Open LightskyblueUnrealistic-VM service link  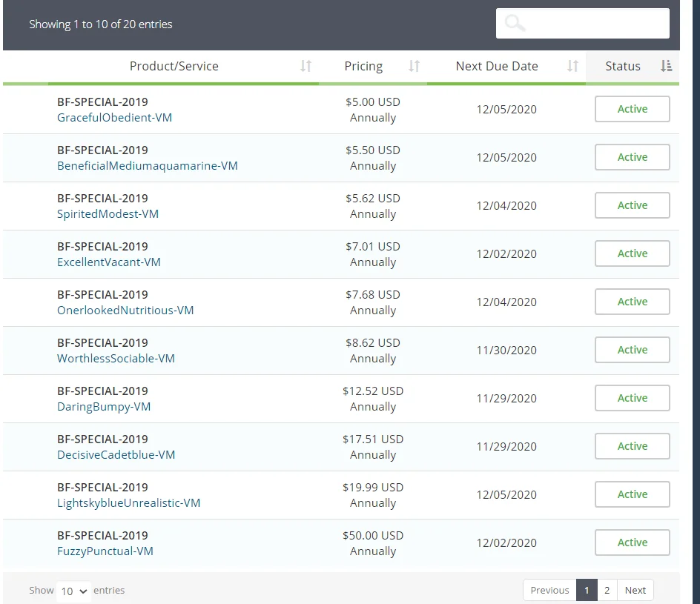[x=128, y=503]
